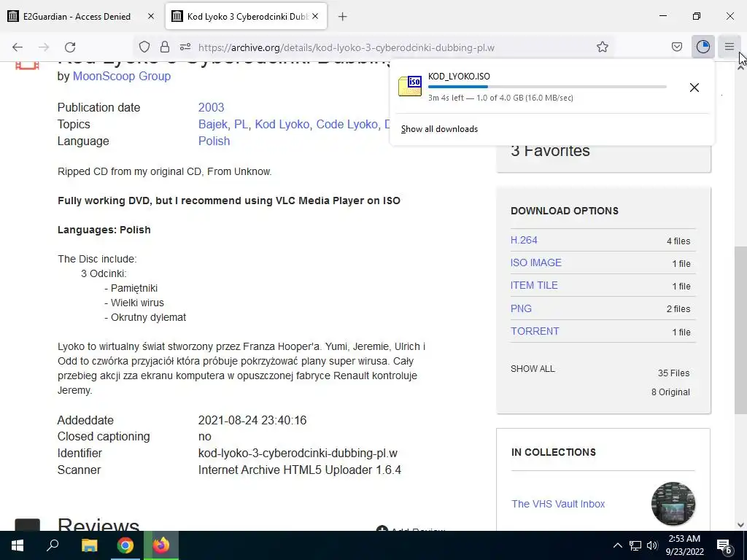Click Polish language link
747x560 pixels.
coord(214,141)
